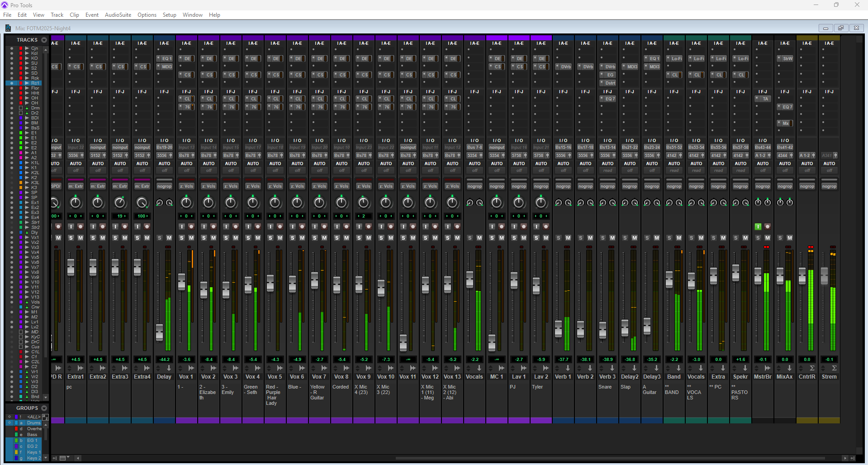Screen dimensions: 868x465
Task: Toggle input monitoring on MstrBr channel
Action: coord(758,227)
